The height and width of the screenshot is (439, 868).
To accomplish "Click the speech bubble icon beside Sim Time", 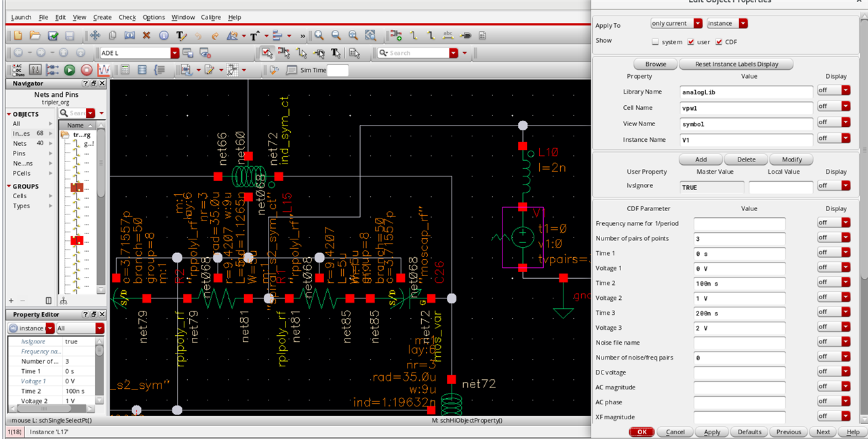I will (292, 70).
